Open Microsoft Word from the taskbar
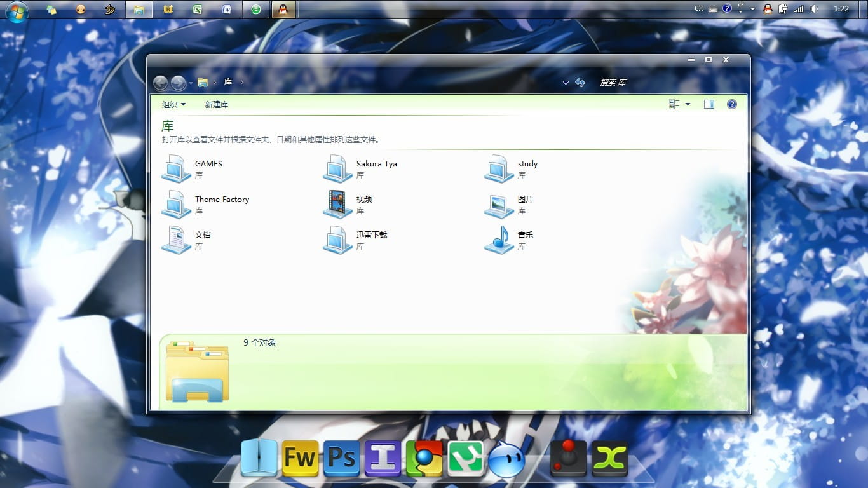 226,10
